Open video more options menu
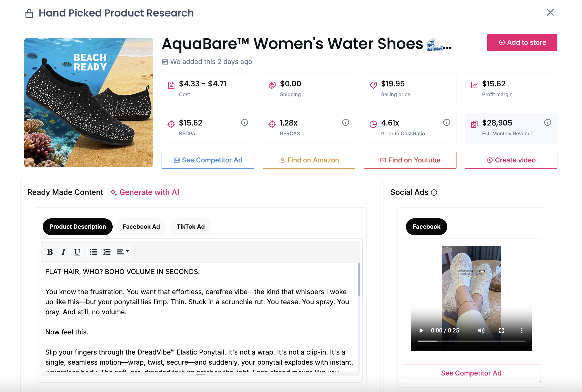This screenshot has height=392, width=582. point(522,330)
